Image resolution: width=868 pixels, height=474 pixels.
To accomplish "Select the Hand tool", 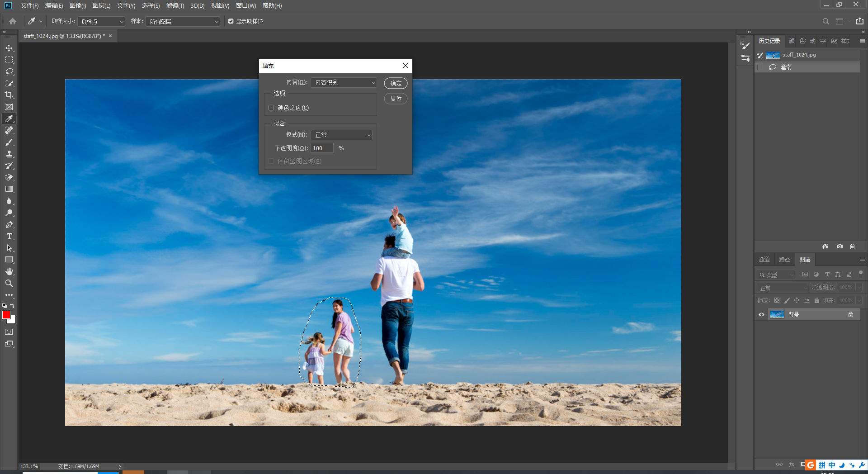I will point(9,271).
